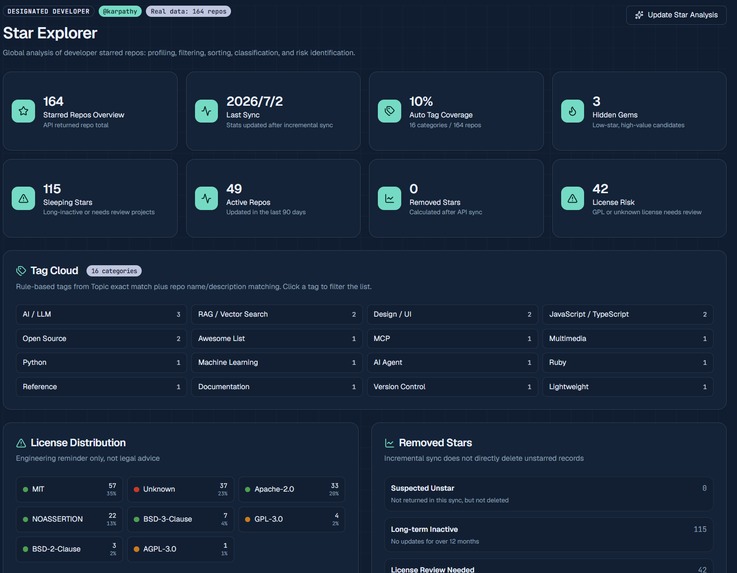This screenshot has width=737, height=573.
Task: Choose the AI Agent tag
Action: click(452, 362)
